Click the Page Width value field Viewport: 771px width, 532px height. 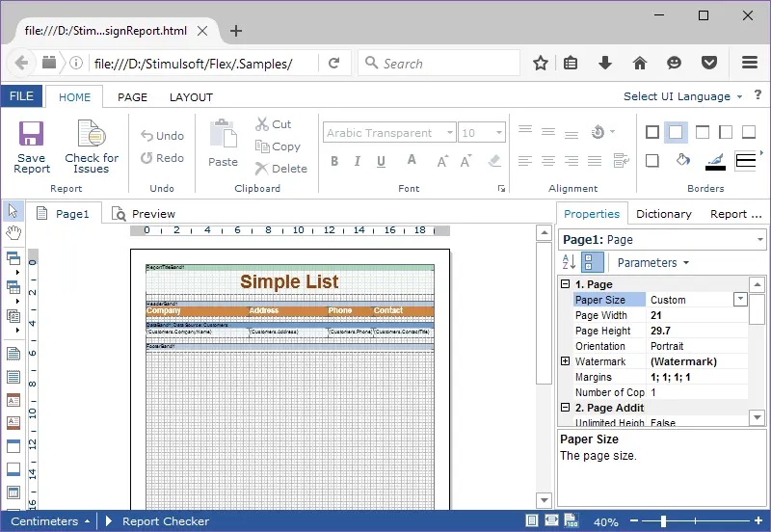[x=697, y=315]
